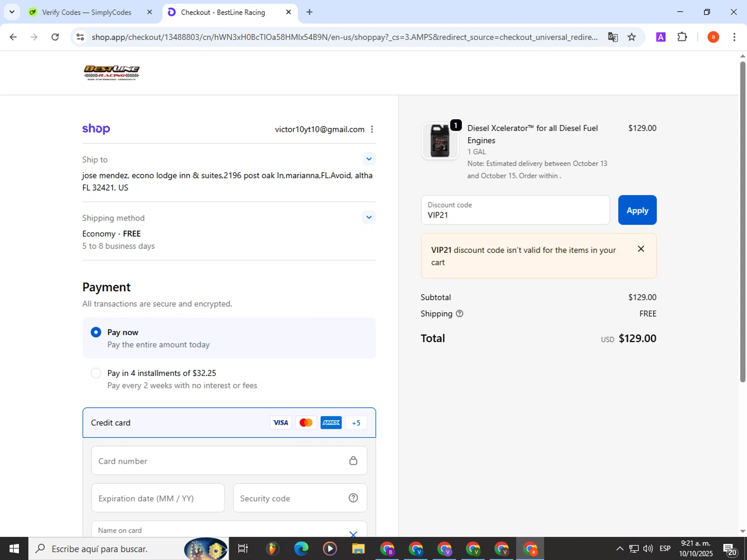Open Microsoft Edge from taskbar

pos(301,549)
